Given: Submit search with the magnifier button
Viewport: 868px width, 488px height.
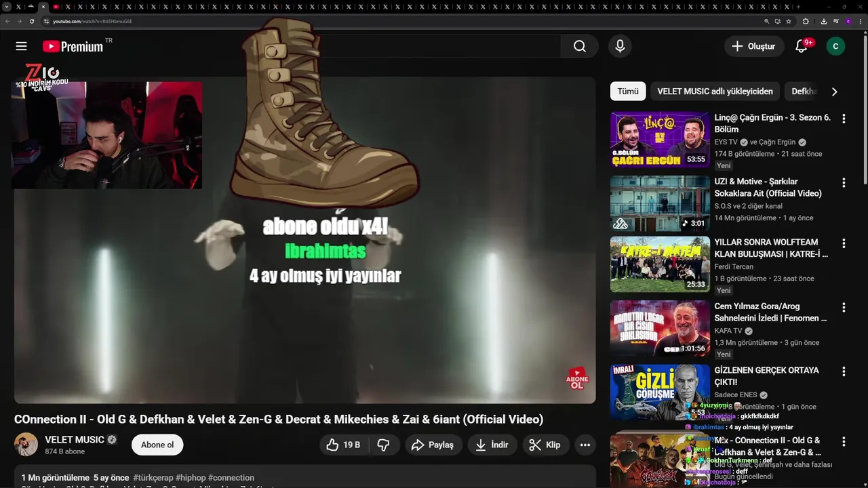Looking at the screenshot, I should pos(579,46).
